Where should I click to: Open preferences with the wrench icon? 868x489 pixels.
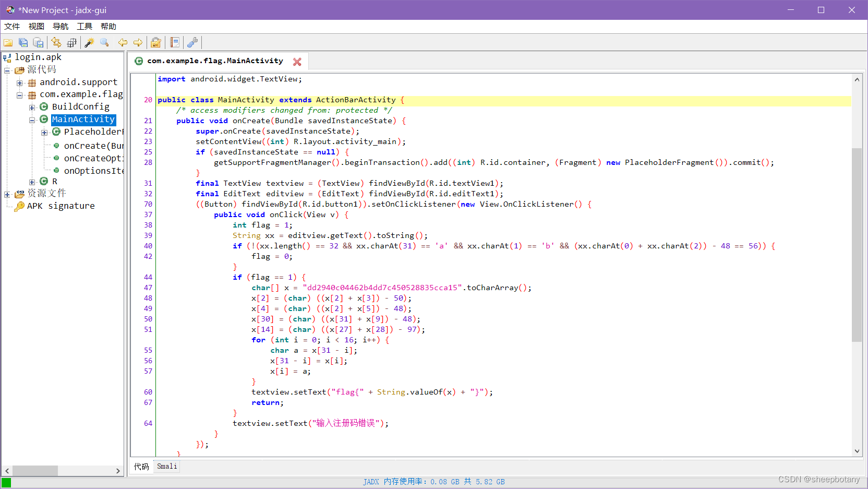tap(192, 43)
